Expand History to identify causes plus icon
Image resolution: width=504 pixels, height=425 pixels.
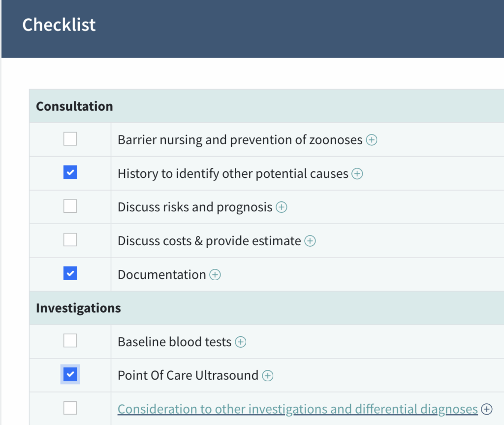tap(357, 174)
